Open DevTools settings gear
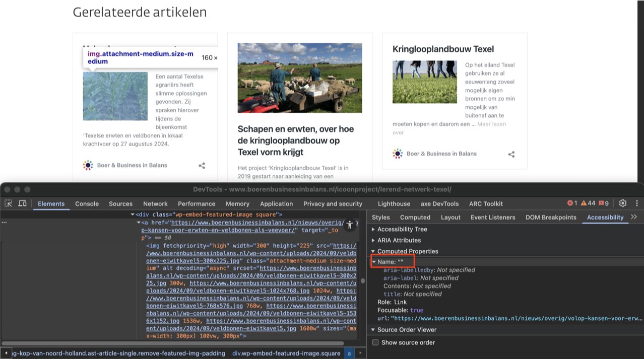The width and height of the screenshot is (644, 359). click(x=623, y=203)
